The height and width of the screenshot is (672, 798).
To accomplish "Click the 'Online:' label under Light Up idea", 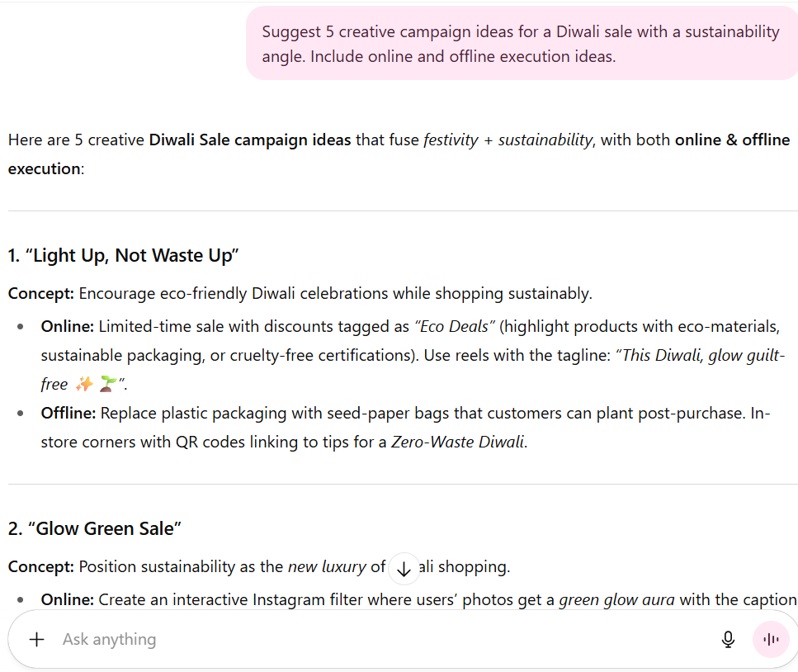I will [67, 326].
